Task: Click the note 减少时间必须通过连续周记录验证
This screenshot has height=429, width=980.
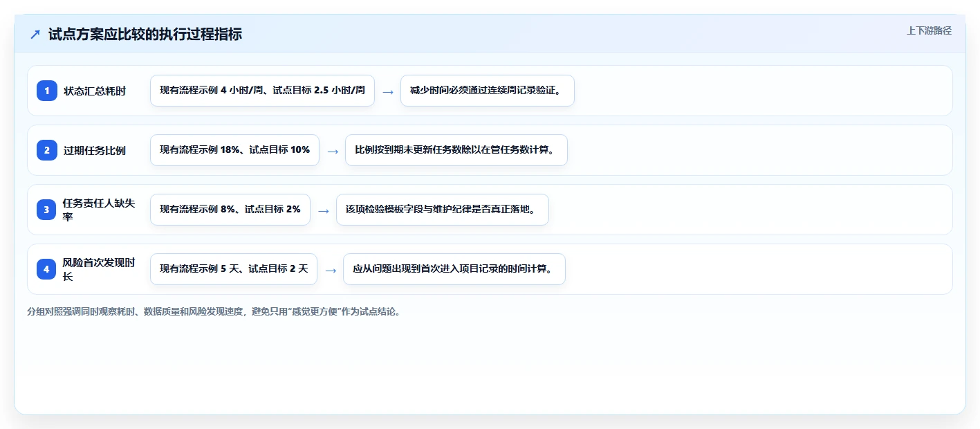Action: click(x=488, y=91)
